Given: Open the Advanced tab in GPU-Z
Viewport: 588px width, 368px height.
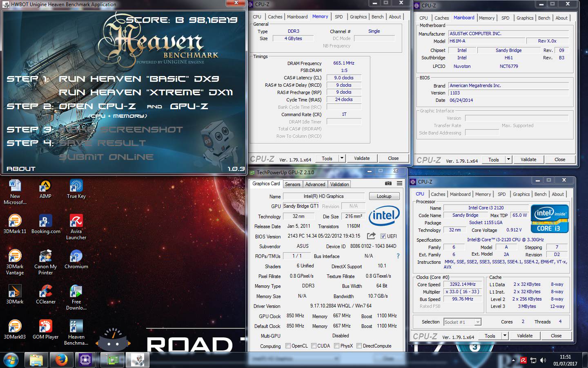Looking at the screenshot, I should coord(315,184).
